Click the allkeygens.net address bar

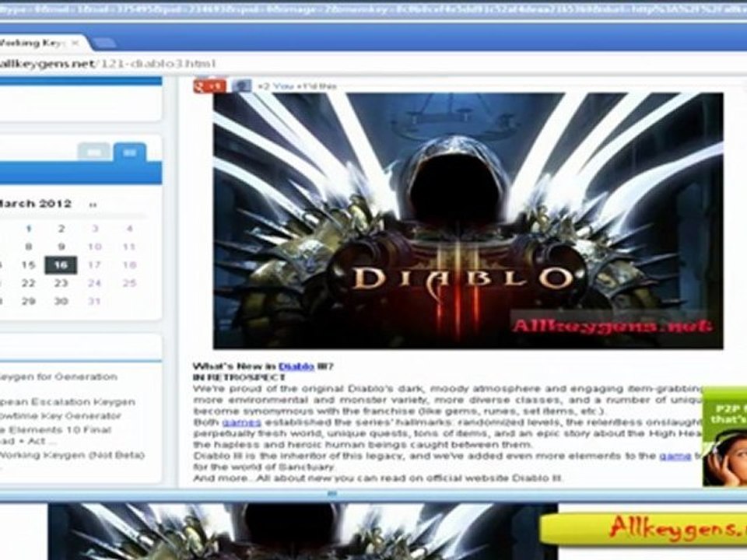pyautogui.click(x=372, y=63)
